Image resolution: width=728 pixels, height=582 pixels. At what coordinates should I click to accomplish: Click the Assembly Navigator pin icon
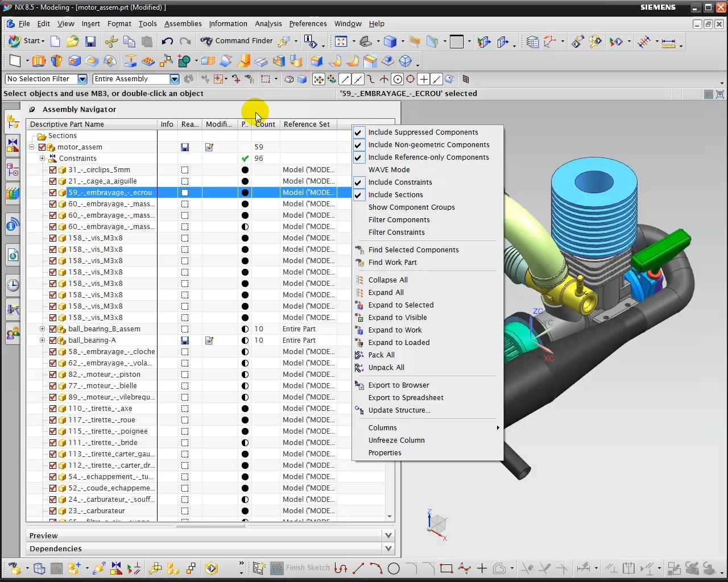click(32, 109)
